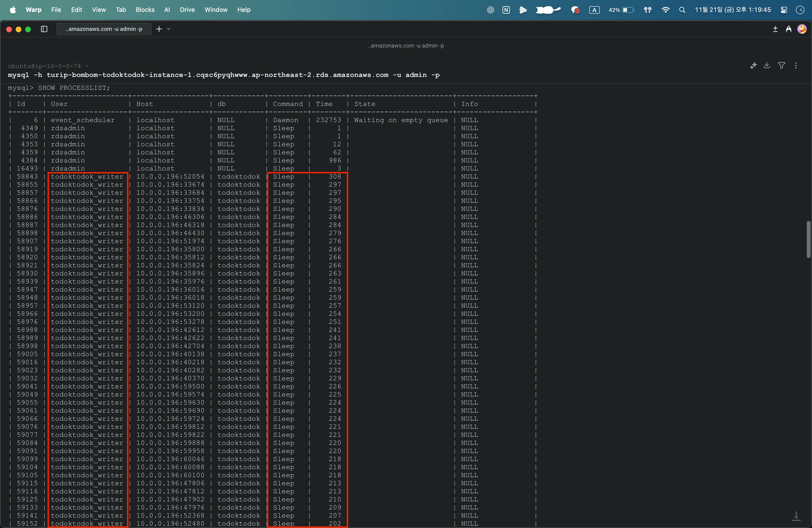Toggle the keyboard input source indicator
Screen dimensions: 812x528
point(594,10)
